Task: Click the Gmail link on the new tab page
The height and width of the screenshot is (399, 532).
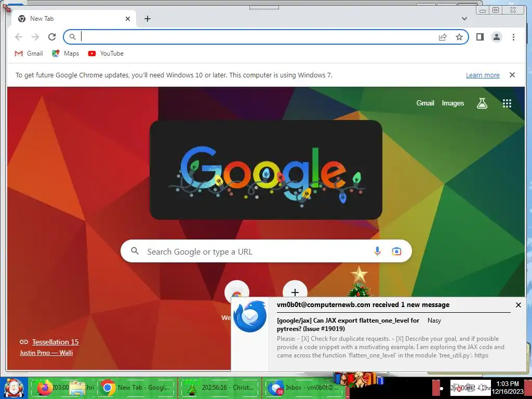Action: [425, 103]
